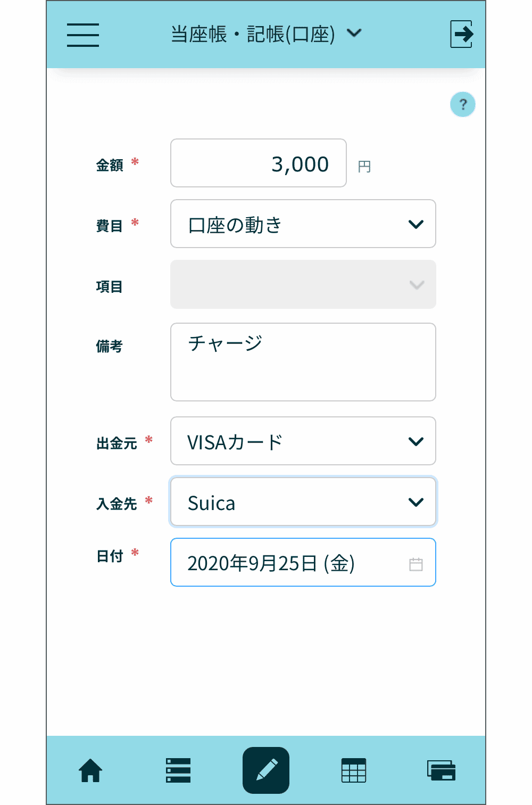Open the 入金先 dropdown showing Suica
532x805 pixels.
coord(303,502)
